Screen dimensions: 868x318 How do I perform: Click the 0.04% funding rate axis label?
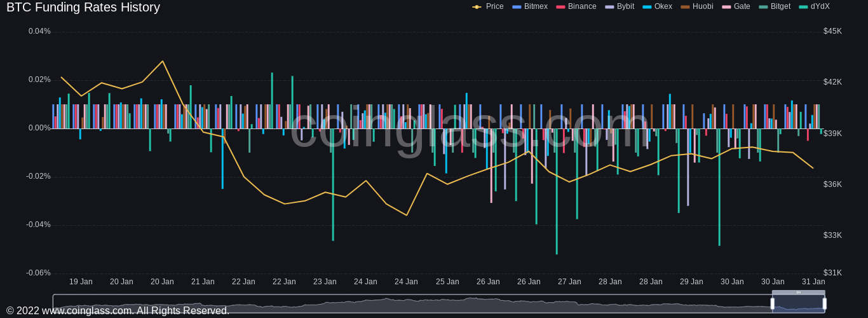click(39, 31)
